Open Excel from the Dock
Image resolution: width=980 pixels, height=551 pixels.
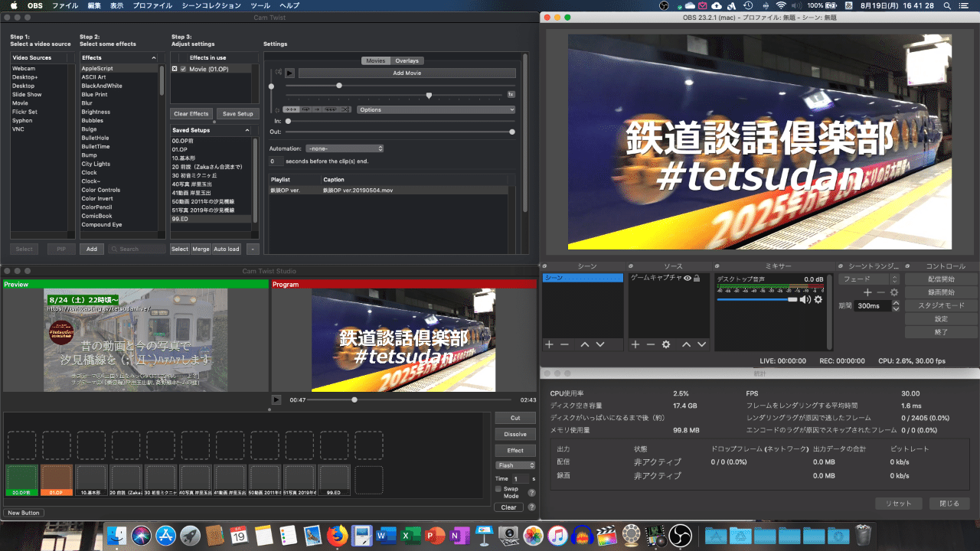[x=410, y=535]
